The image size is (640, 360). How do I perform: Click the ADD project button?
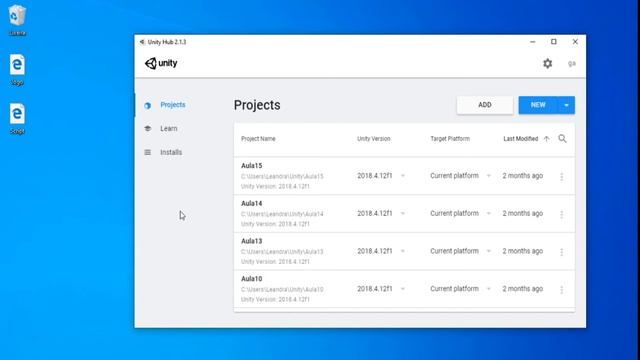coord(485,105)
